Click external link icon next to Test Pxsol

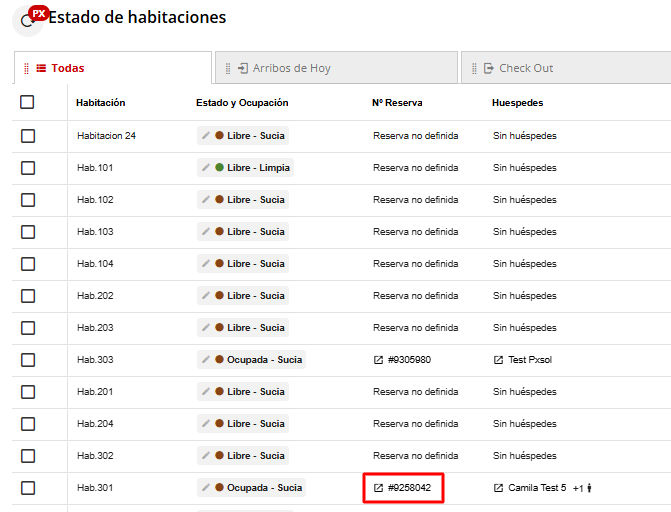[x=498, y=360]
